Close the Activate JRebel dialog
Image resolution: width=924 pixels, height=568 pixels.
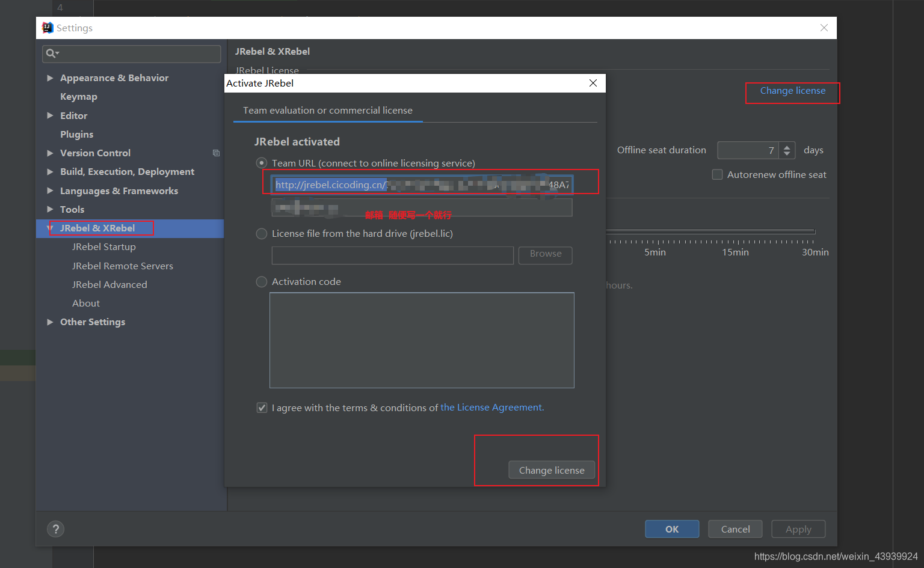(x=593, y=83)
